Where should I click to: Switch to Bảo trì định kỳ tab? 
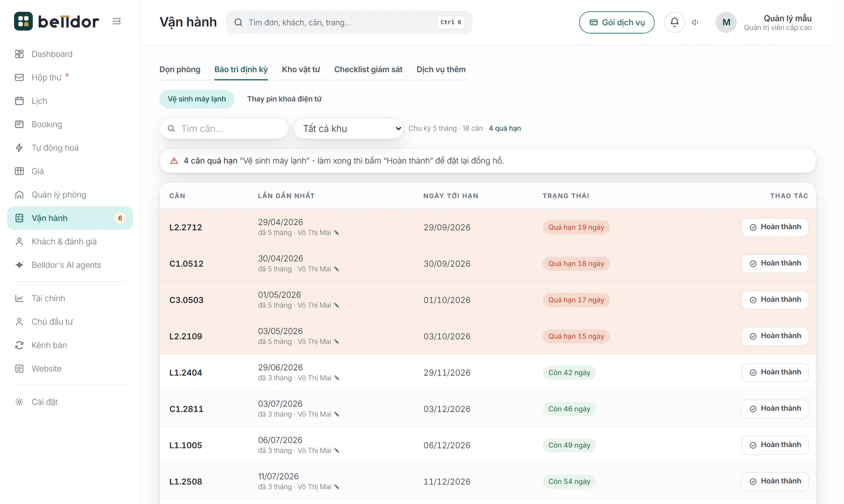(241, 70)
